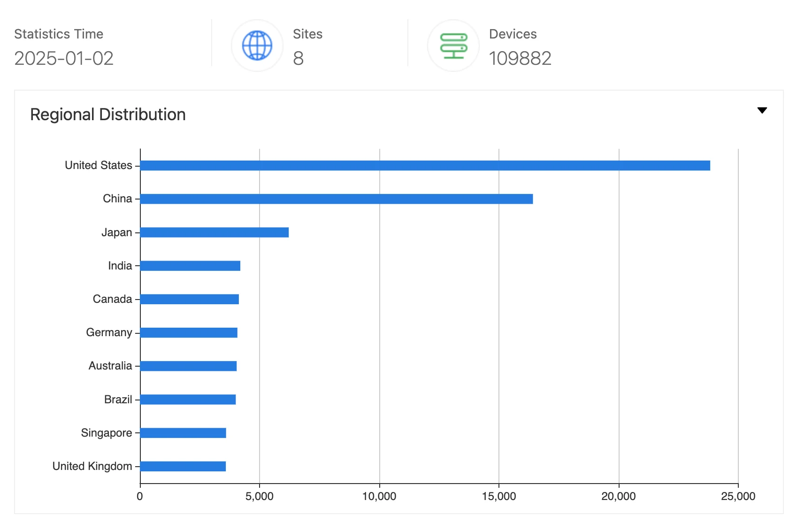Click the United States bar

(425, 165)
